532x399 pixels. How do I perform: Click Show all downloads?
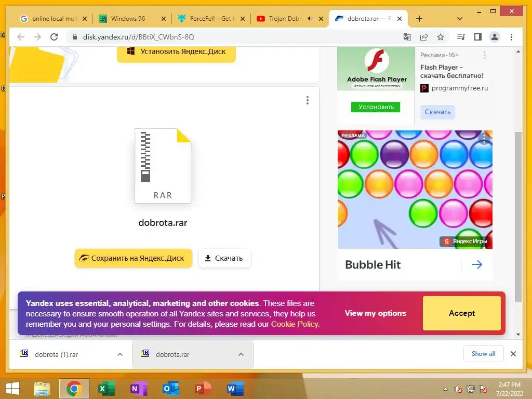(484, 354)
